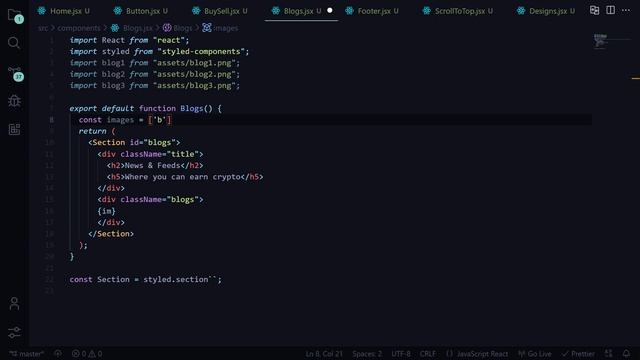This screenshot has width=640, height=360.
Task: Switch to the Home.jsx tab
Action: [64, 11]
